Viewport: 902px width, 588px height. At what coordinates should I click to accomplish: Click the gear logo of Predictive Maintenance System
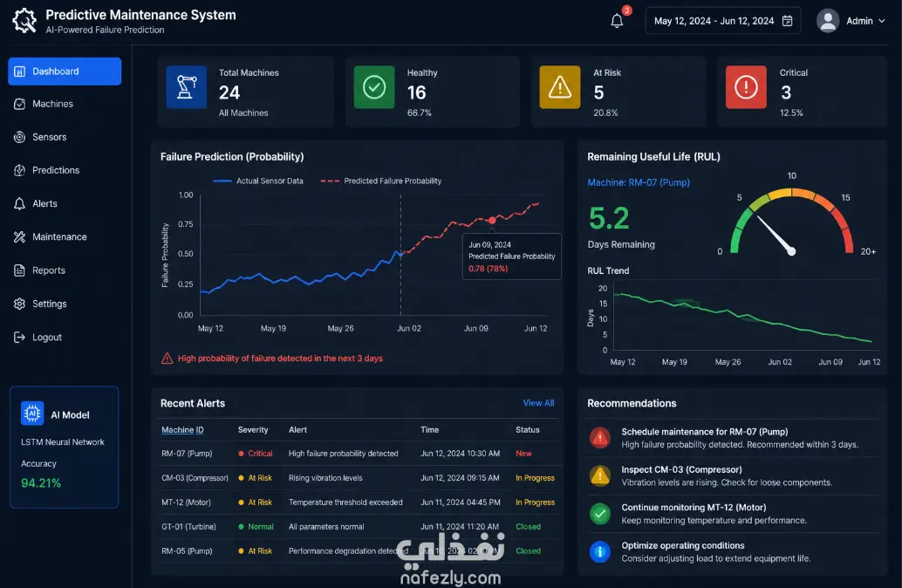24,21
